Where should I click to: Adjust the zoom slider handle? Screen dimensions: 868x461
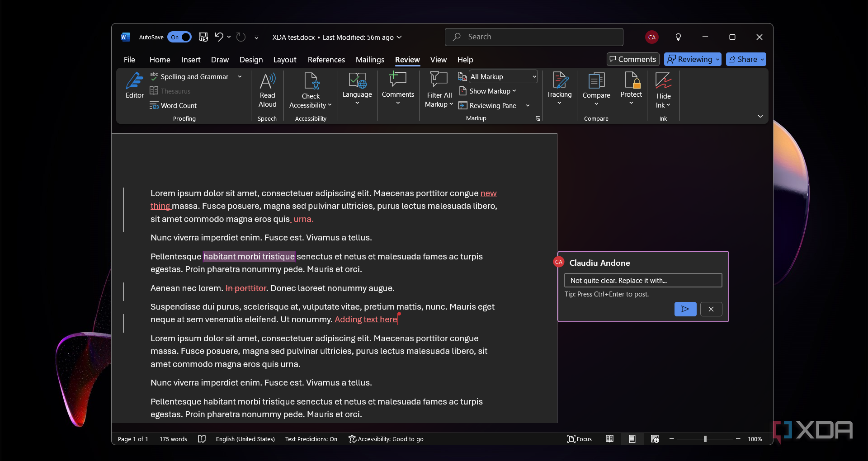[x=705, y=439]
